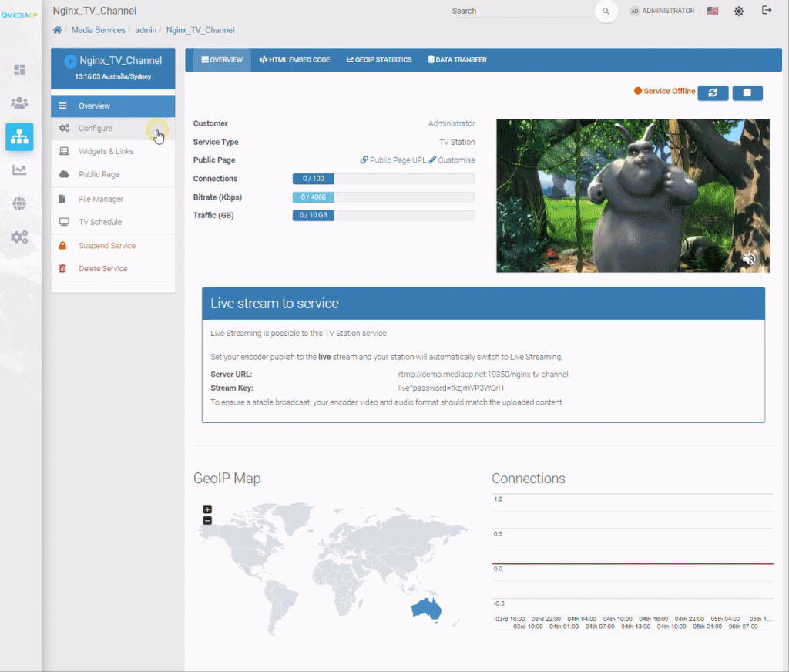Screen dimensions: 789x672
Task: Click the Public Page sidebar link
Action: click(x=99, y=174)
